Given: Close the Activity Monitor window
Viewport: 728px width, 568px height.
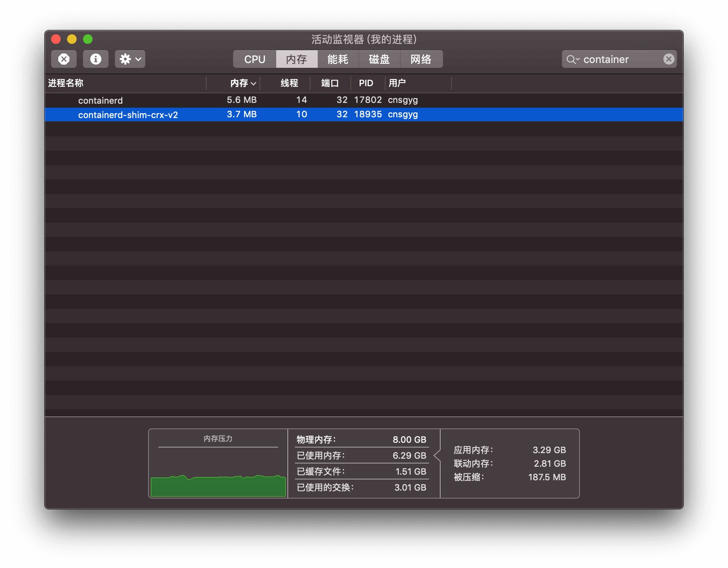Looking at the screenshot, I should (x=56, y=39).
